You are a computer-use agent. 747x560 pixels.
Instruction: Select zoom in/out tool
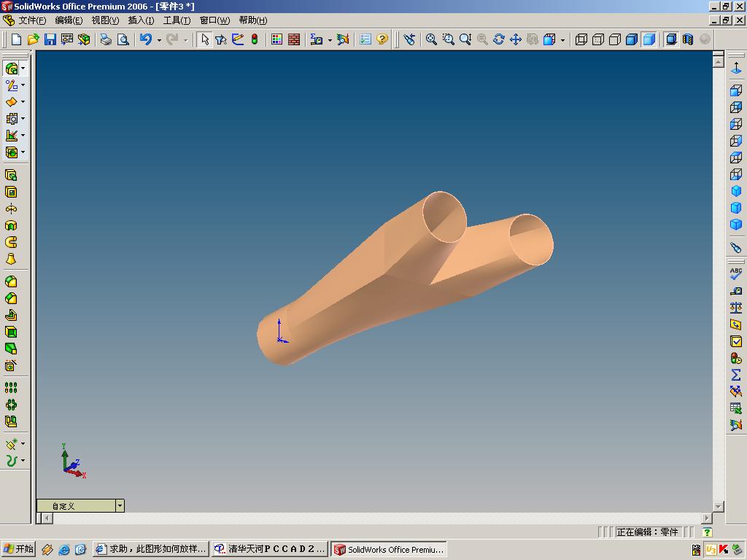[x=465, y=39]
